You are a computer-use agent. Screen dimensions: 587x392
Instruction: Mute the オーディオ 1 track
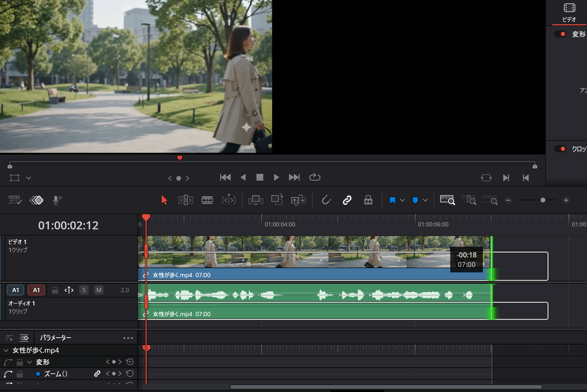[x=99, y=290]
